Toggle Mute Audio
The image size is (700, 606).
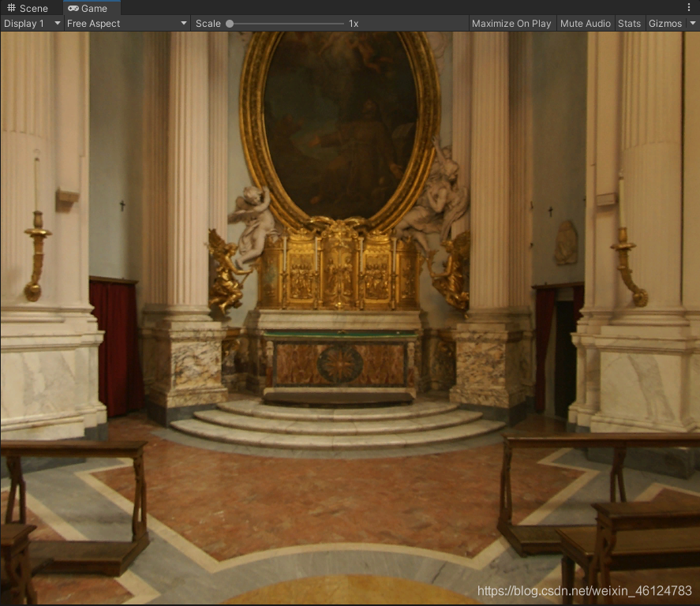click(586, 23)
